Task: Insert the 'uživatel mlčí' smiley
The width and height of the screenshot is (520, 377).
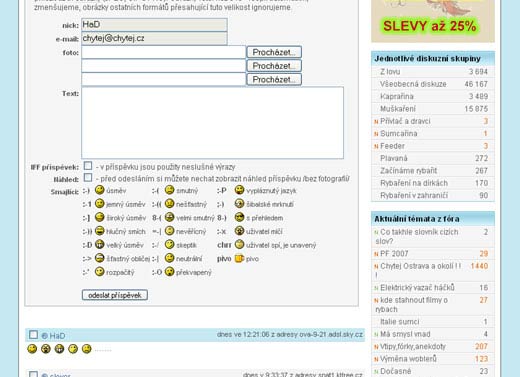Action: tap(239, 231)
